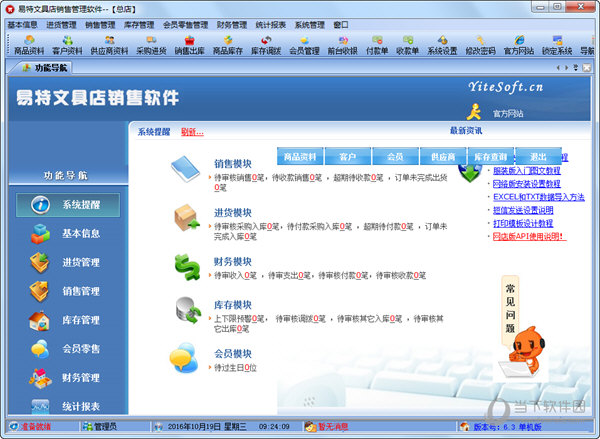Open 短信发送设置说明 link

[523, 210]
